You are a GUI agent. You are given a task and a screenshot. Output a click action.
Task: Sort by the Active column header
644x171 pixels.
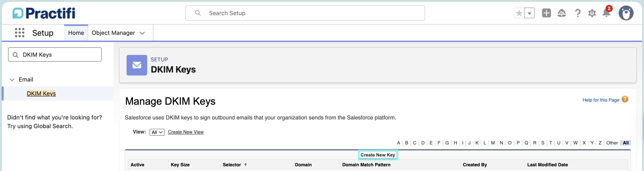point(137,165)
